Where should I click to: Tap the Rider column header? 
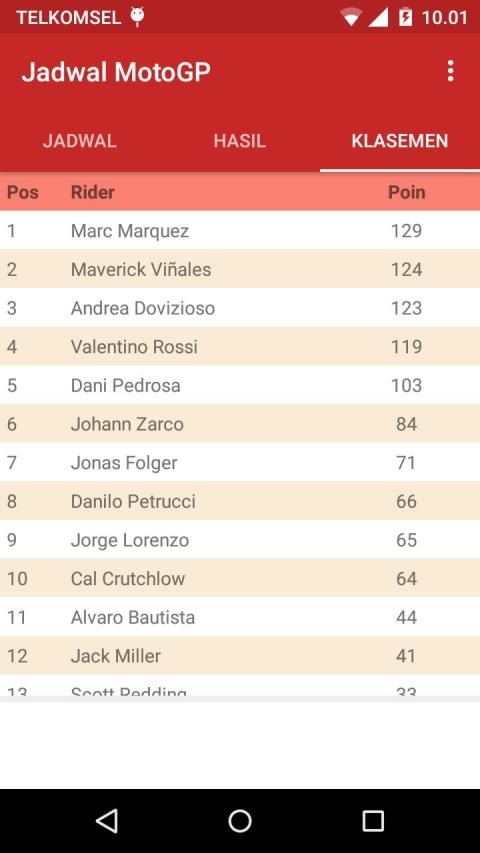pos(93,192)
